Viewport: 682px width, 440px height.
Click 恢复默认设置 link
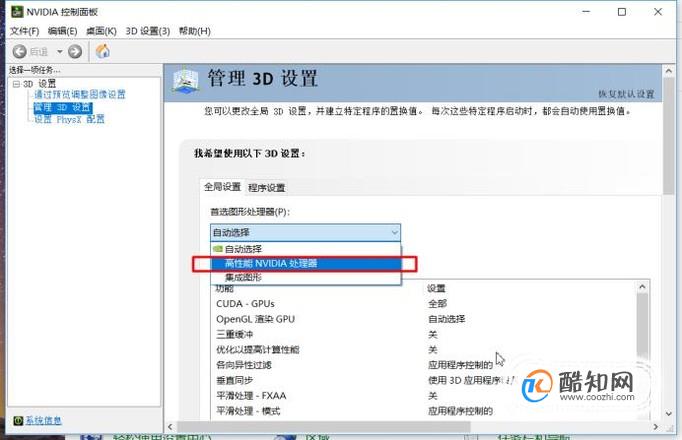[626, 94]
